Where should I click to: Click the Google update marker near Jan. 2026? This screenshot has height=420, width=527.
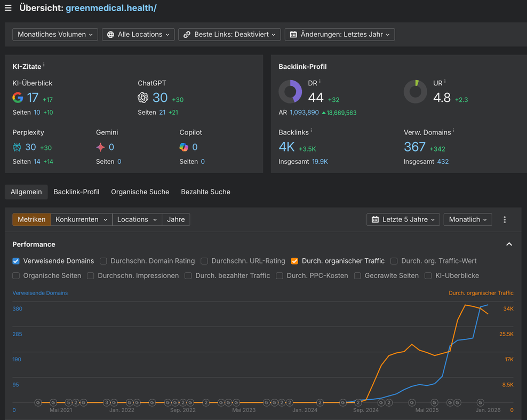coord(481,402)
